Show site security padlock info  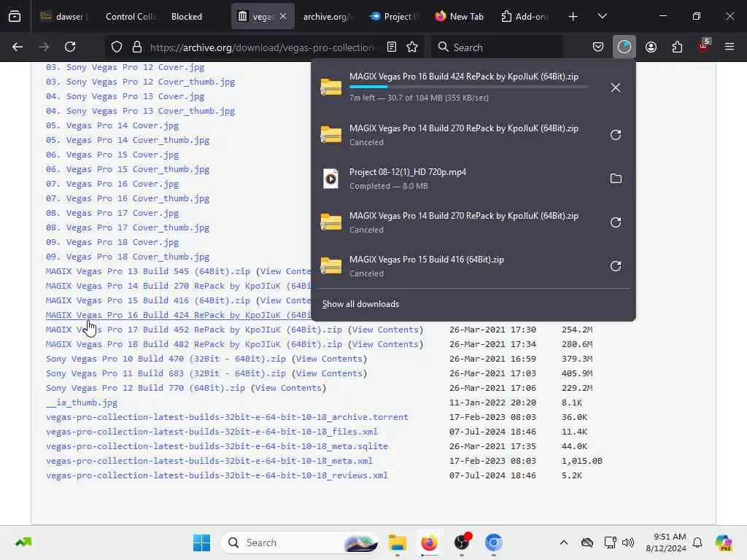pyautogui.click(x=137, y=47)
